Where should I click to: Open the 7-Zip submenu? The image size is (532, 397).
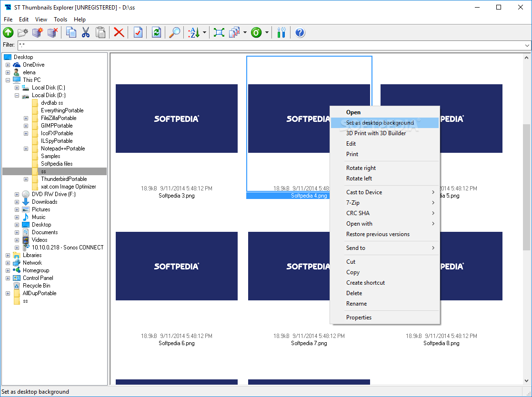(385, 203)
